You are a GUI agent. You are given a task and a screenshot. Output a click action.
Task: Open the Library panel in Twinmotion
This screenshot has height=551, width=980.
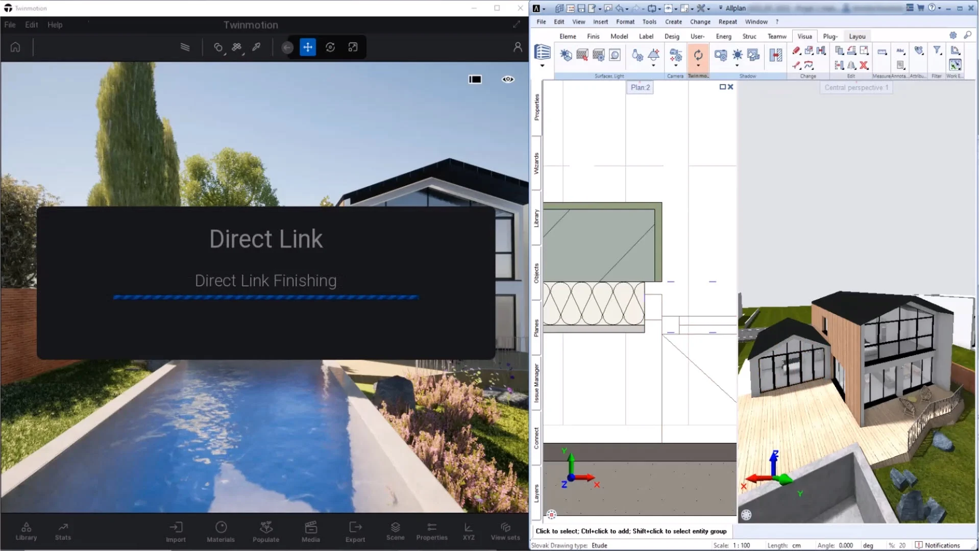26,531
